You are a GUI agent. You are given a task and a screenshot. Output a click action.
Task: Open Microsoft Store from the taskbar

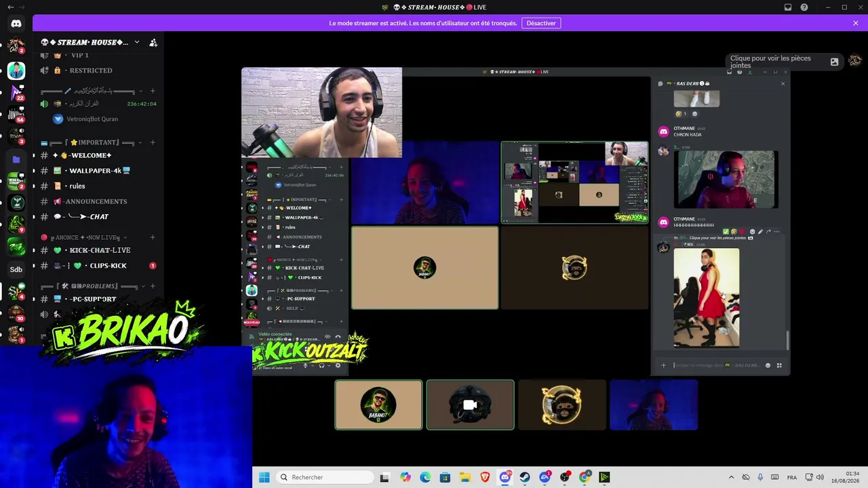[445, 477]
